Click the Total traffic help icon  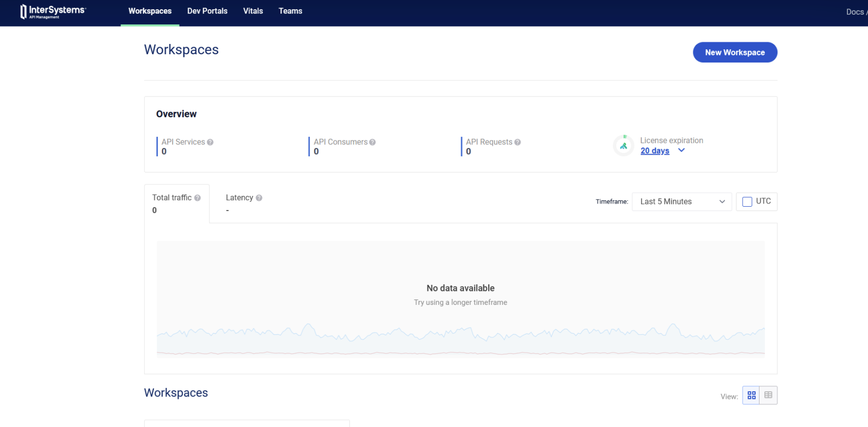tap(197, 198)
